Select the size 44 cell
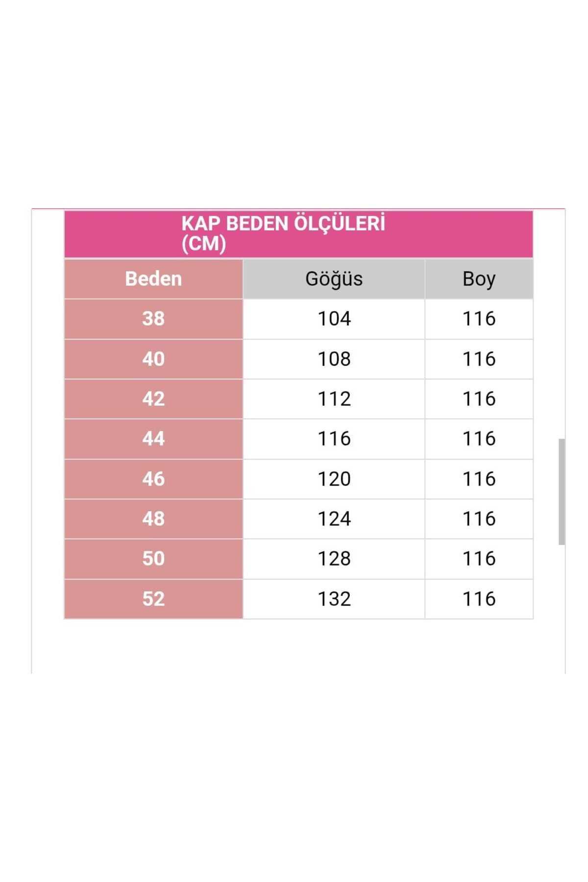The height and width of the screenshot is (882, 588). point(153,439)
